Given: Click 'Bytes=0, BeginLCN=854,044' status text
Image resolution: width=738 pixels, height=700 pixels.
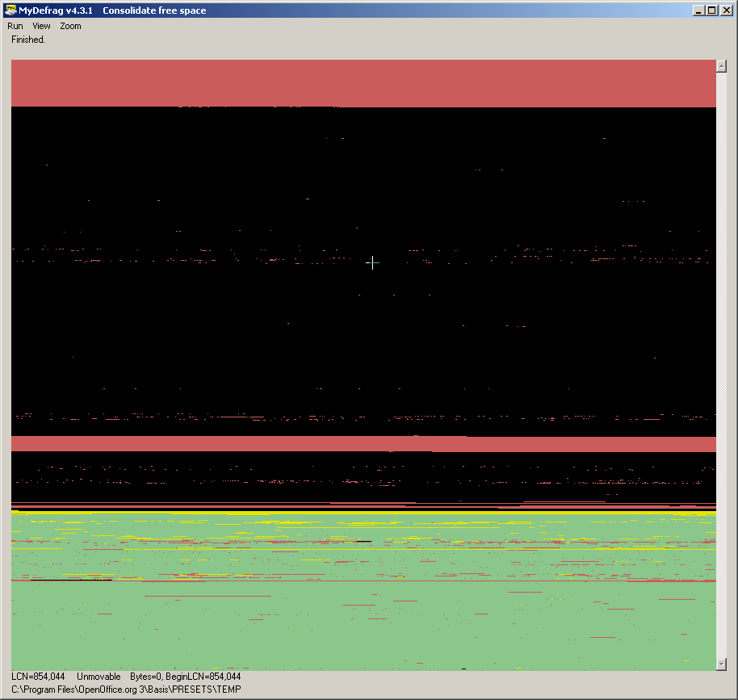Looking at the screenshot, I should (186, 677).
